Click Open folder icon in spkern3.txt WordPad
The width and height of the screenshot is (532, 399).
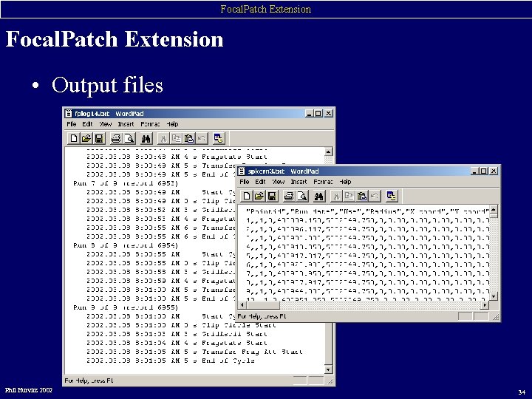click(259, 196)
